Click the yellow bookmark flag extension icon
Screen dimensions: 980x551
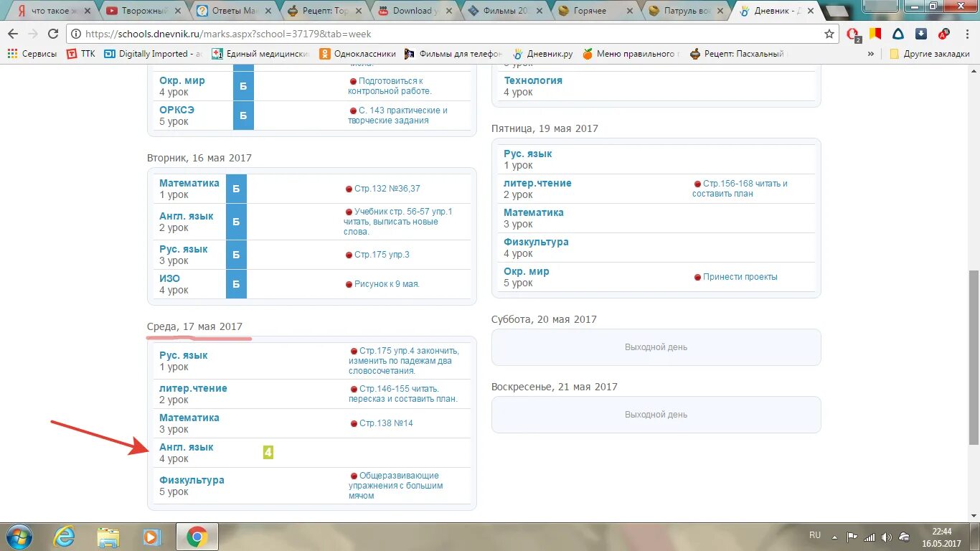pyautogui.click(x=875, y=34)
